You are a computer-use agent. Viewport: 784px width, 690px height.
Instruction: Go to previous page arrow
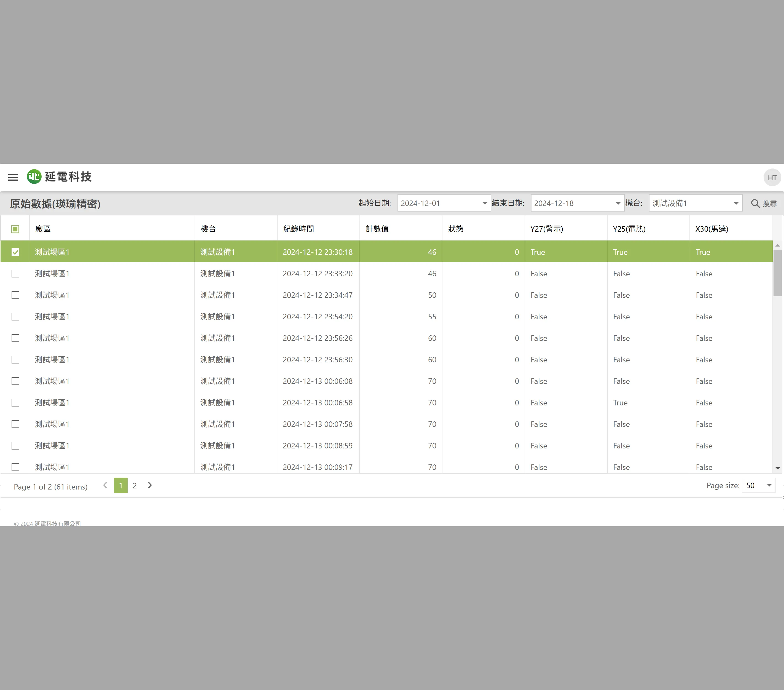pos(105,485)
